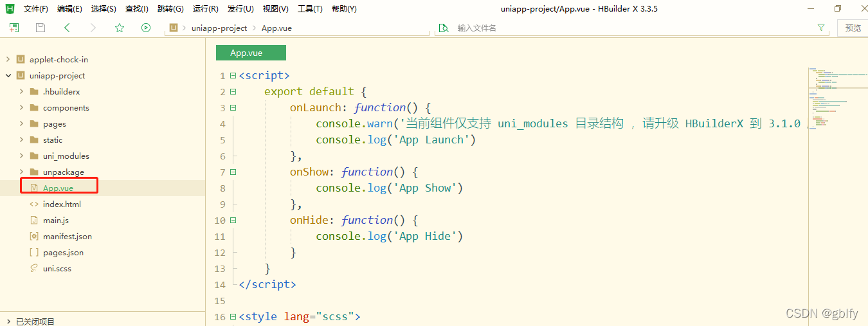Click the index.html file icon
This screenshot has height=326, width=868.
pyautogui.click(x=34, y=204)
